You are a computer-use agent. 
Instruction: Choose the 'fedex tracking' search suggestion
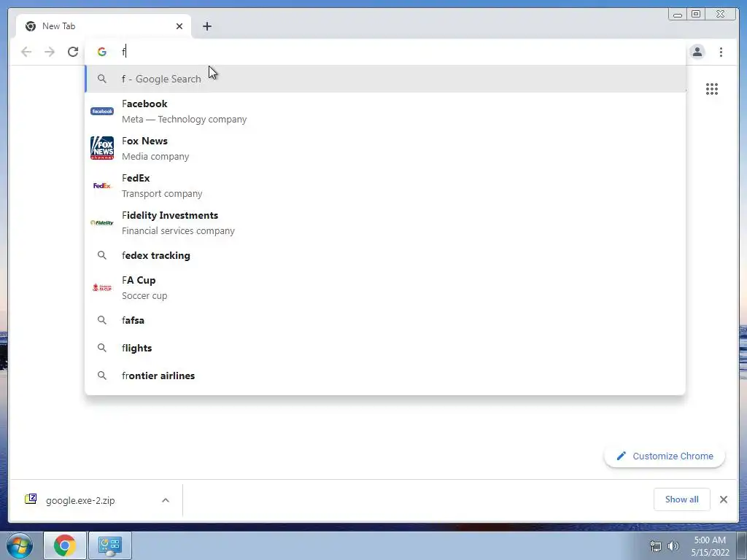coord(385,255)
